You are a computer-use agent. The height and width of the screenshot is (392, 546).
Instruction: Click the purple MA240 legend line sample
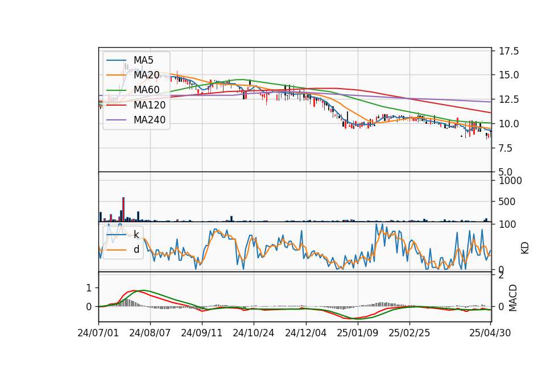(x=116, y=120)
